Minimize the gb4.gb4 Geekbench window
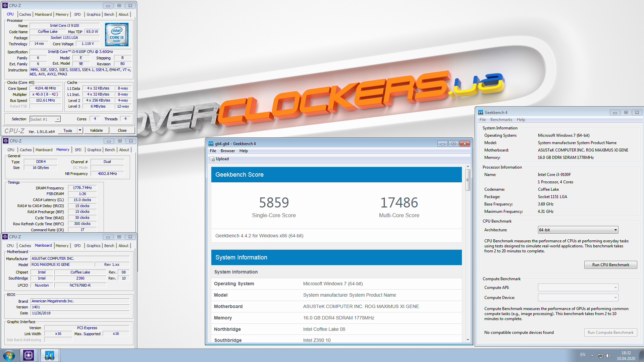The width and height of the screenshot is (644, 362). 442,143
